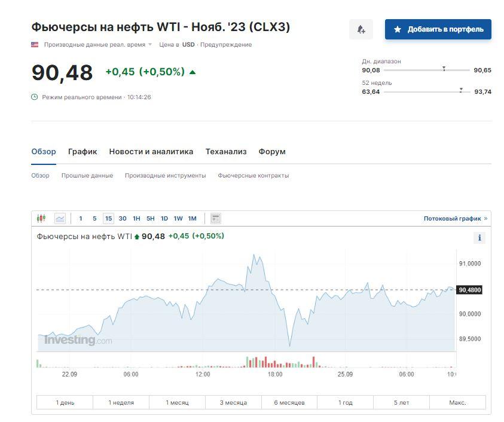Select the 1W chart interval
This screenshot has width=504, height=422.
178,219
